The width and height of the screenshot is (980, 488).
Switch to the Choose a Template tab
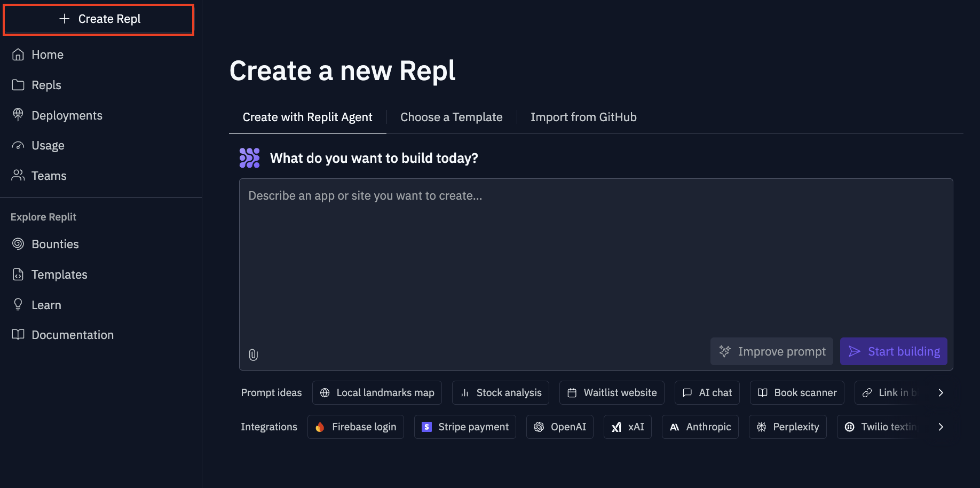point(451,117)
